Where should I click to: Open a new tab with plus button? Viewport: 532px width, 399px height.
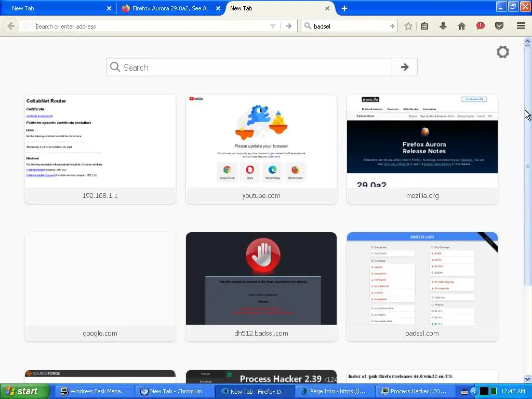344,8
